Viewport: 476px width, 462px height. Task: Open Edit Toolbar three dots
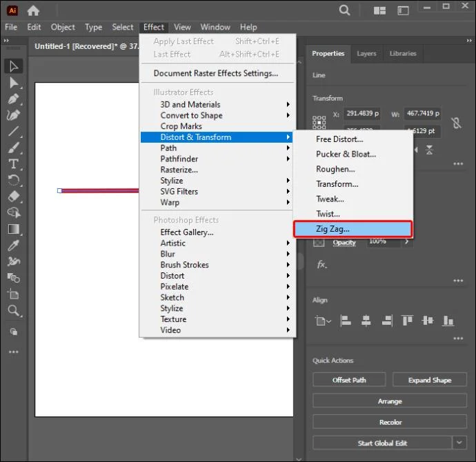pyautogui.click(x=14, y=352)
